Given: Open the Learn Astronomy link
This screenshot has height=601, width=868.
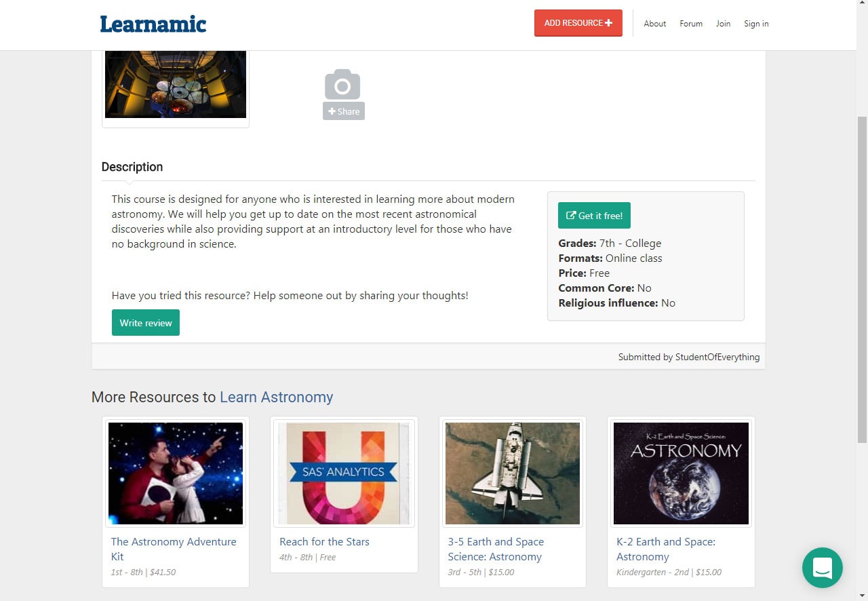Looking at the screenshot, I should (x=276, y=397).
